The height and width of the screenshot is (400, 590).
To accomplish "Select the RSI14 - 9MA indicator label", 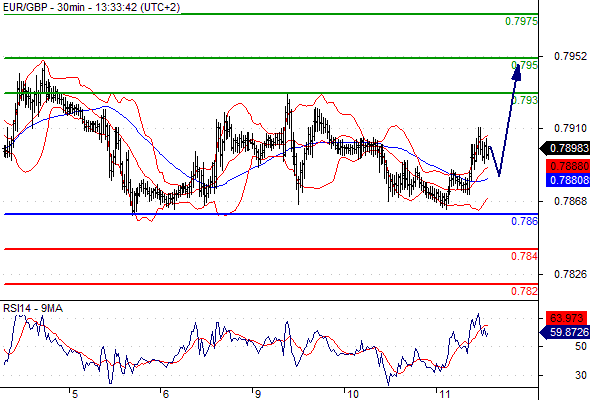I will pos(33,308).
